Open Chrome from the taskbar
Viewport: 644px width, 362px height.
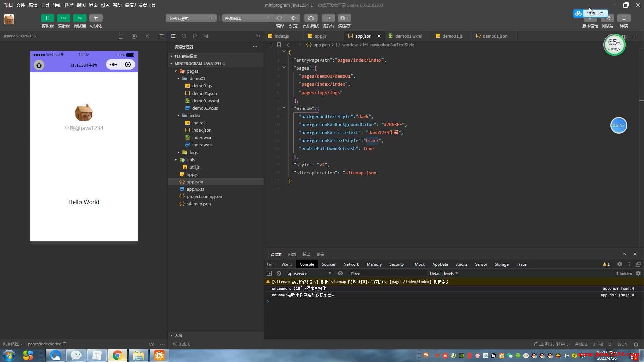(x=117, y=355)
